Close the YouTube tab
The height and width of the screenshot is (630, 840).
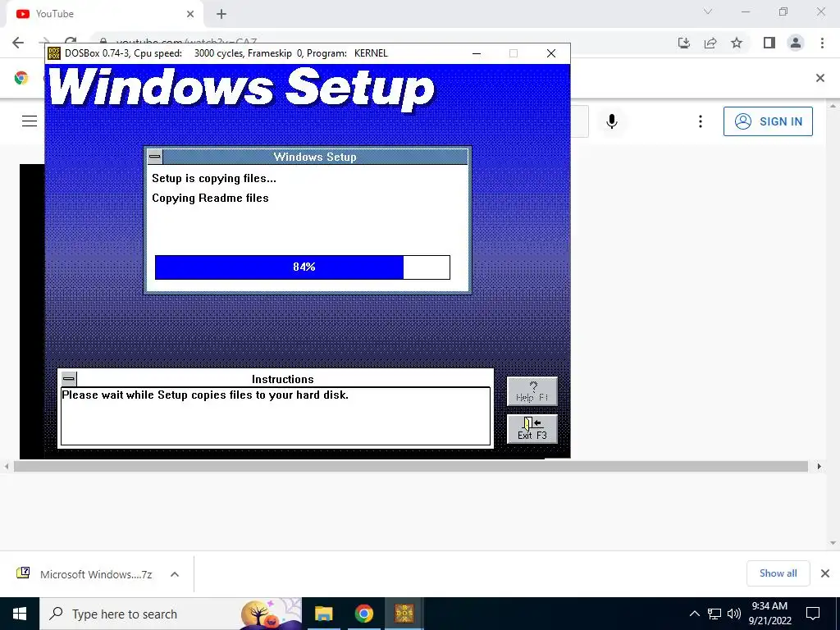(190, 14)
